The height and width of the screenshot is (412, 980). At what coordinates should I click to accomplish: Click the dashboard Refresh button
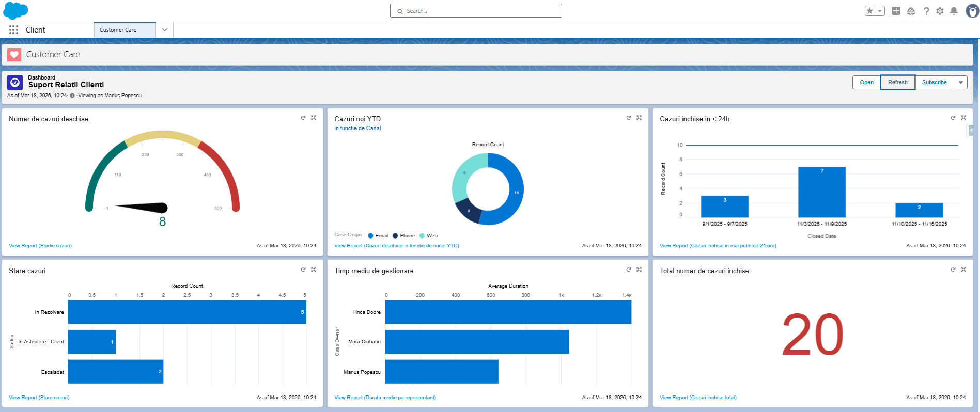[x=897, y=83]
